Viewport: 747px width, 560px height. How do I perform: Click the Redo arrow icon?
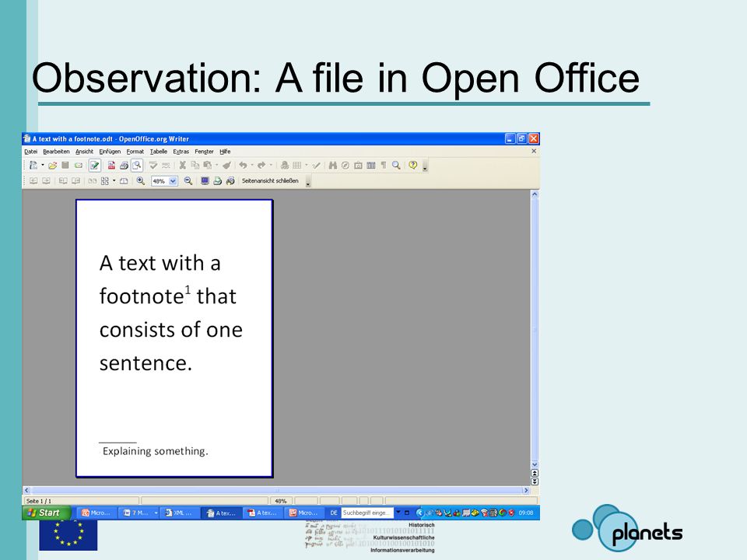pos(261,165)
